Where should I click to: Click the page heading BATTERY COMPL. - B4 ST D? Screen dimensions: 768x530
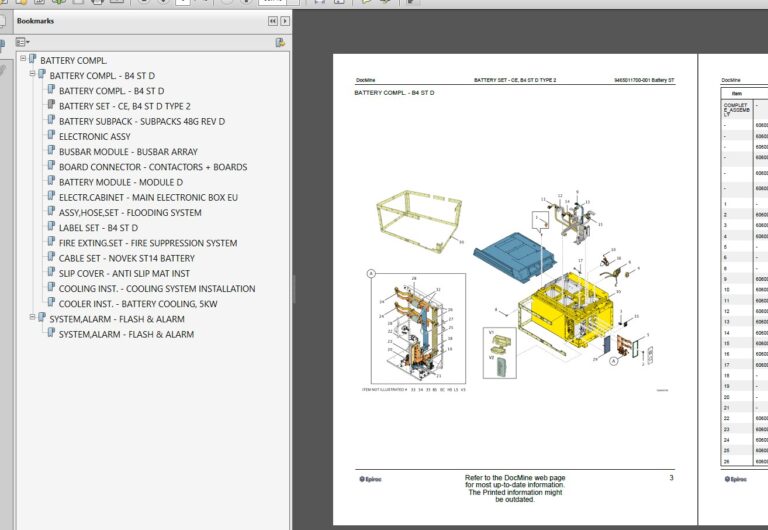(x=394, y=93)
